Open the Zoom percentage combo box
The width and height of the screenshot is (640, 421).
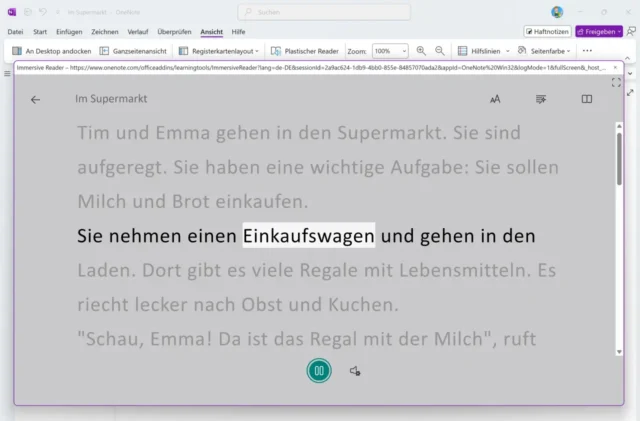(390, 50)
